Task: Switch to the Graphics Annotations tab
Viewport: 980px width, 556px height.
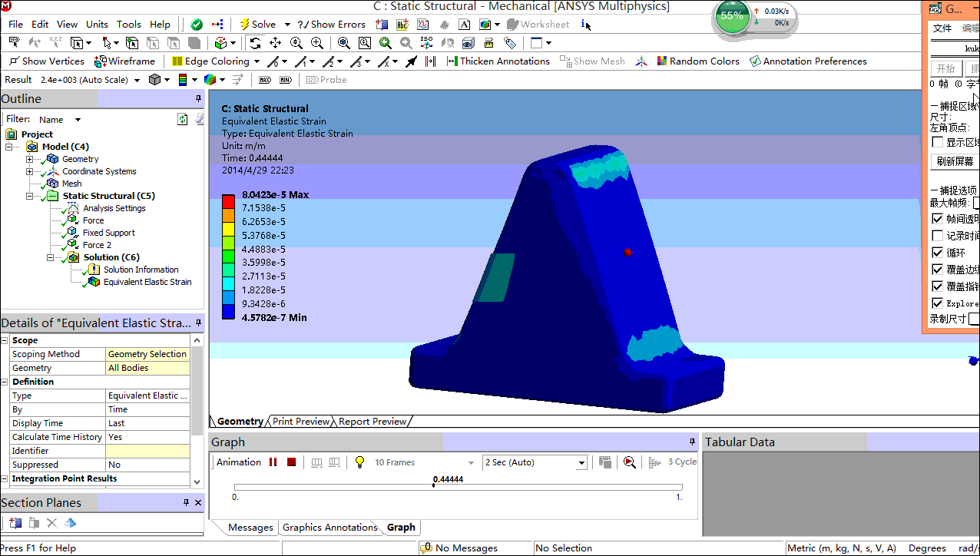Action: [330, 528]
